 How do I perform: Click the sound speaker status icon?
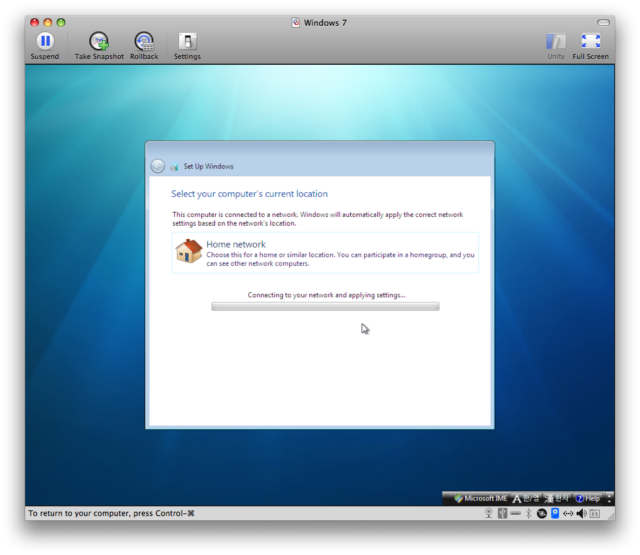pyautogui.click(x=581, y=513)
